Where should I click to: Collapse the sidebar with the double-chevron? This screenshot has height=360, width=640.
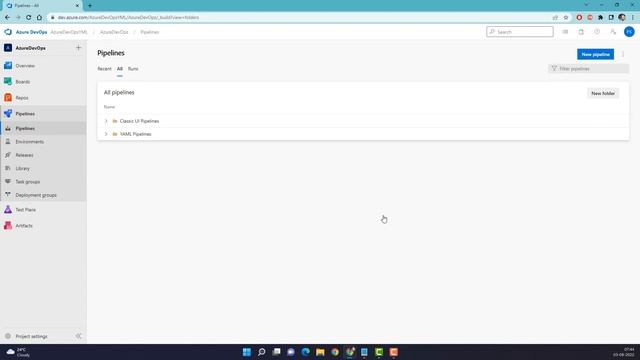pos(78,336)
